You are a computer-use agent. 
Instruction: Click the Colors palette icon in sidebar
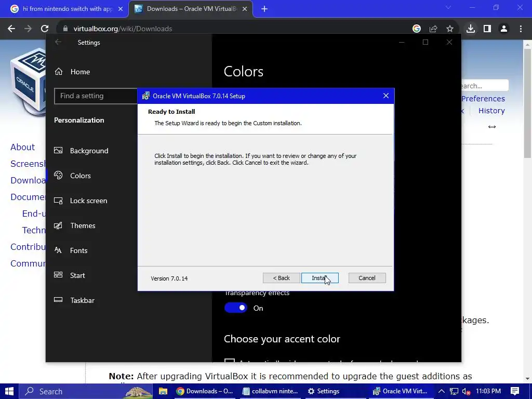tap(58, 176)
